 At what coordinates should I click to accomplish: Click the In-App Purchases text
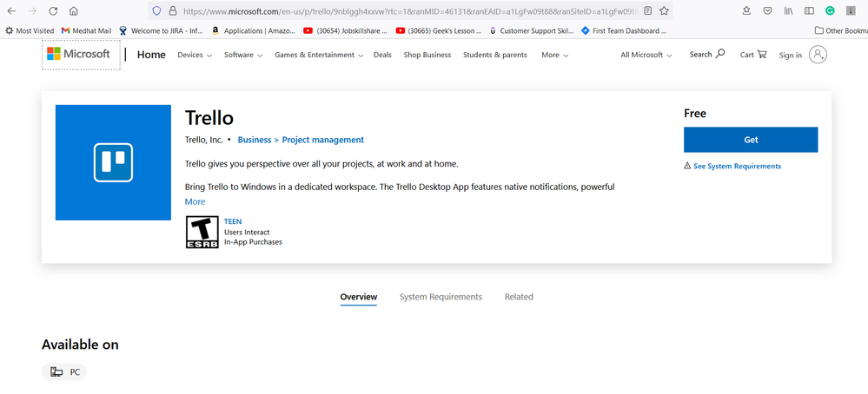pos(253,242)
